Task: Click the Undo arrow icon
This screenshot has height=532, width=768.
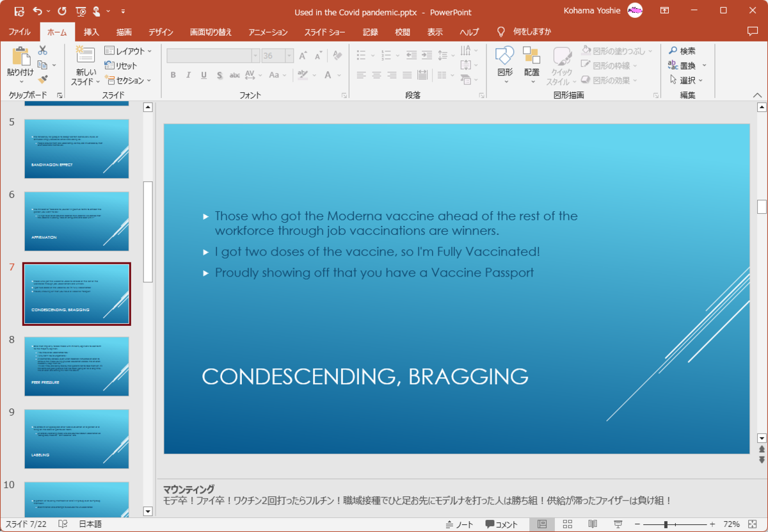Action: tap(38, 11)
